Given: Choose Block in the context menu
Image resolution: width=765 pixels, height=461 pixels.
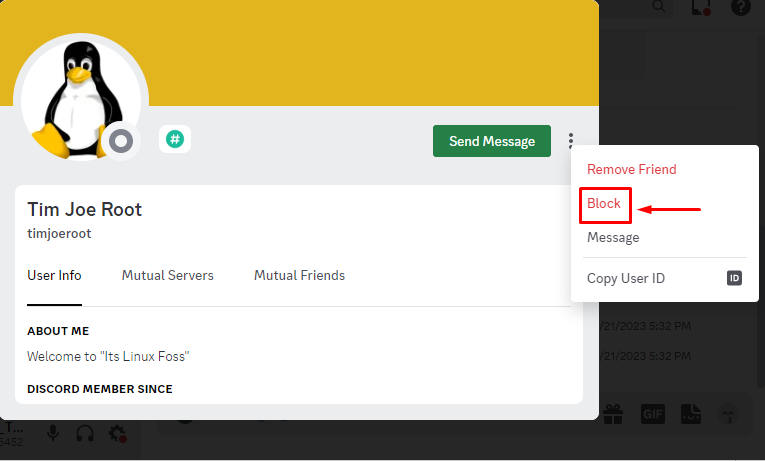Looking at the screenshot, I should [x=604, y=203].
